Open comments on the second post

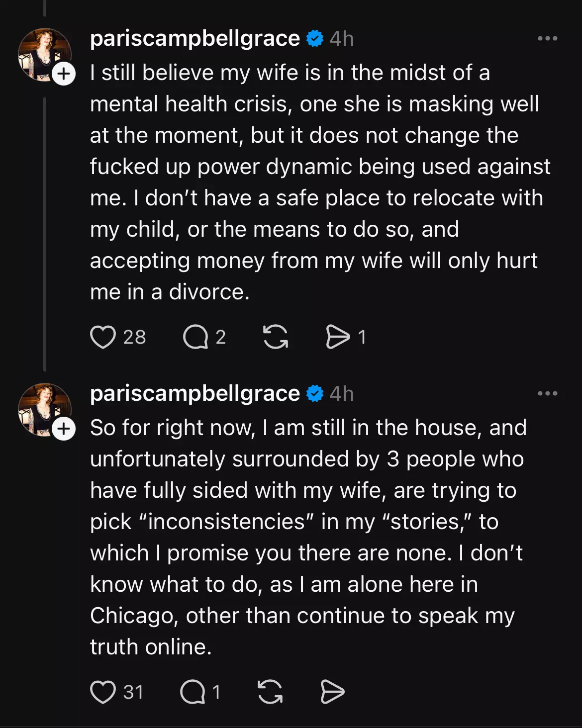click(x=193, y=692)
